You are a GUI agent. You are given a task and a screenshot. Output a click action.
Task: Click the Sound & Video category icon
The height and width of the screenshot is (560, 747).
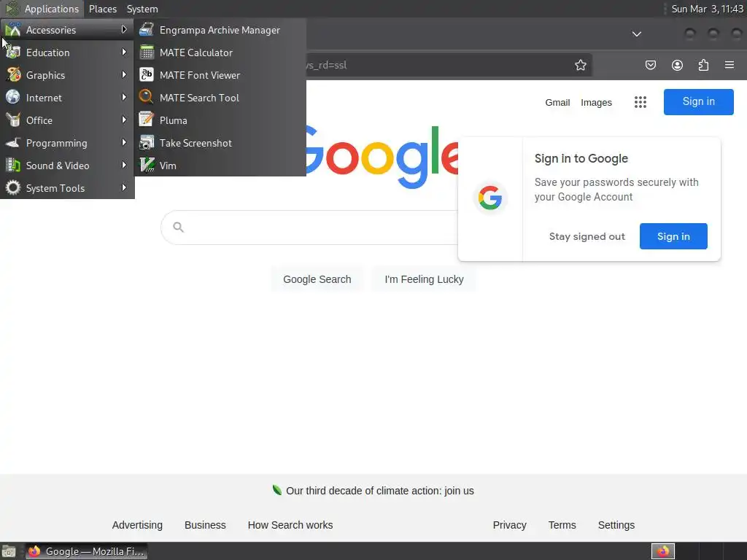coord(13,166)
